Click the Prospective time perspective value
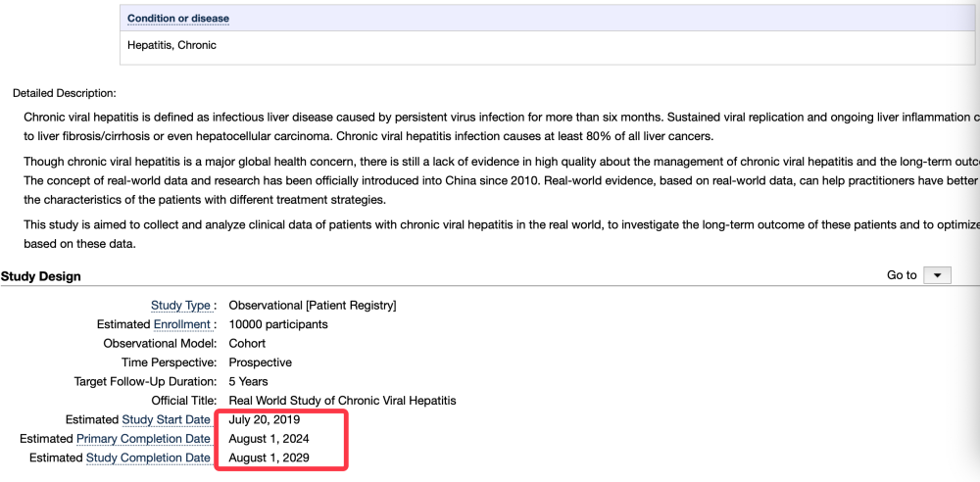Viewport: 980px width, 482px height. pyautogui.click(x=260, y=362)
